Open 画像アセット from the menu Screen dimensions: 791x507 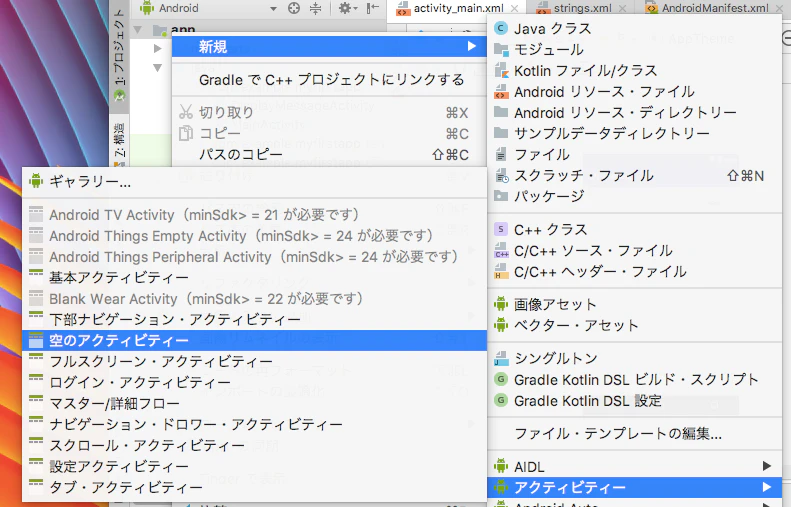point(635,304)
